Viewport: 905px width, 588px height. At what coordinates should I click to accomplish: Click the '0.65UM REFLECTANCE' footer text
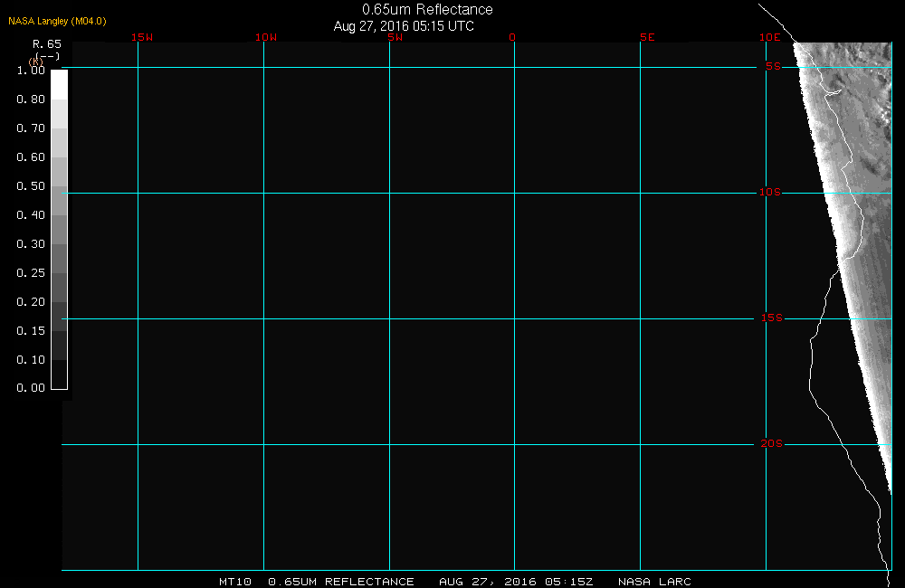pos(341,582)
